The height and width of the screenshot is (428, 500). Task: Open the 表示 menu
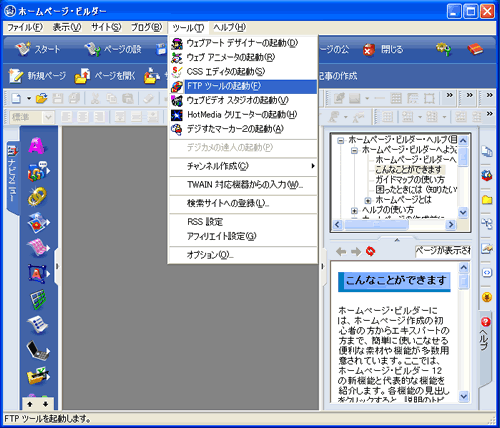click(67, 27)
